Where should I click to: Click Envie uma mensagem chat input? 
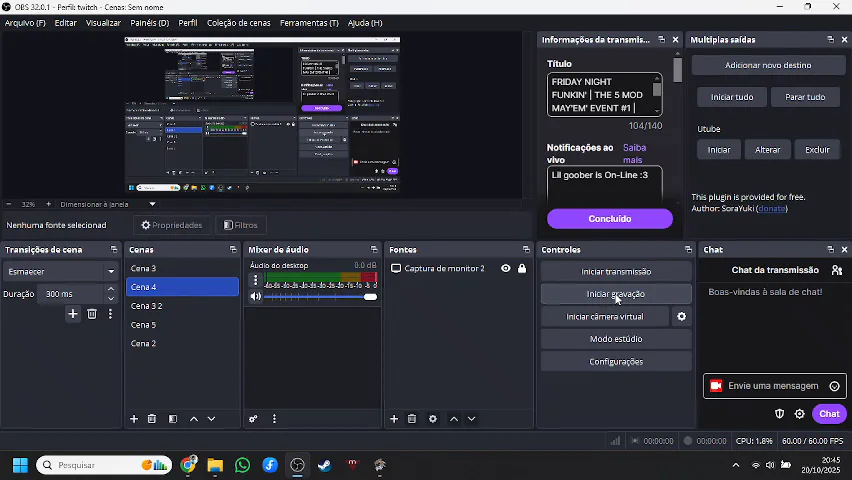[x=773, y=386]
